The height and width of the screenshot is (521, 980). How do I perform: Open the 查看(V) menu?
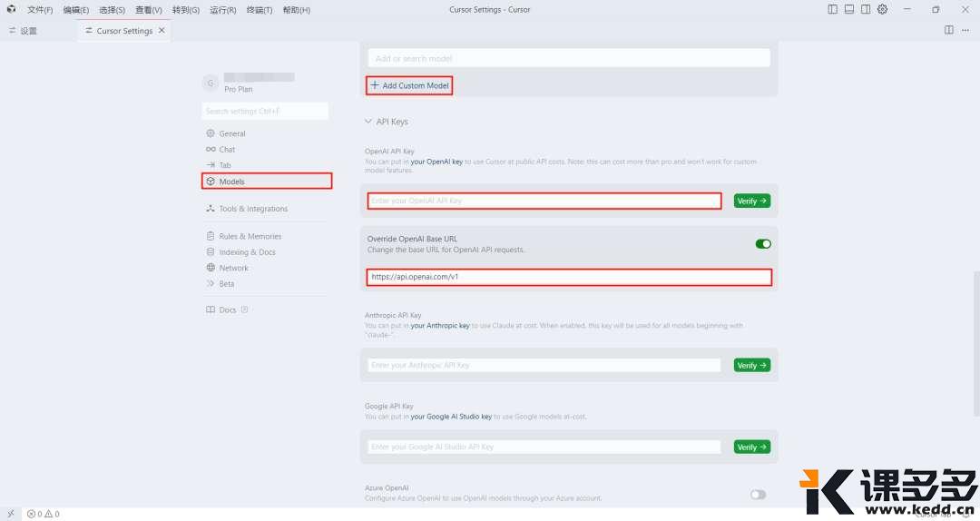pos(149,10)
